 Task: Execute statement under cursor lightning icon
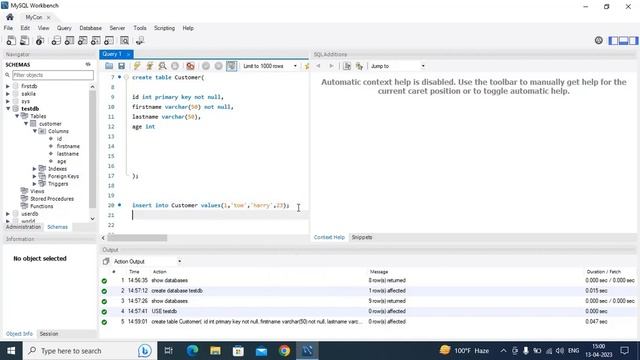(x=150, y=66)
